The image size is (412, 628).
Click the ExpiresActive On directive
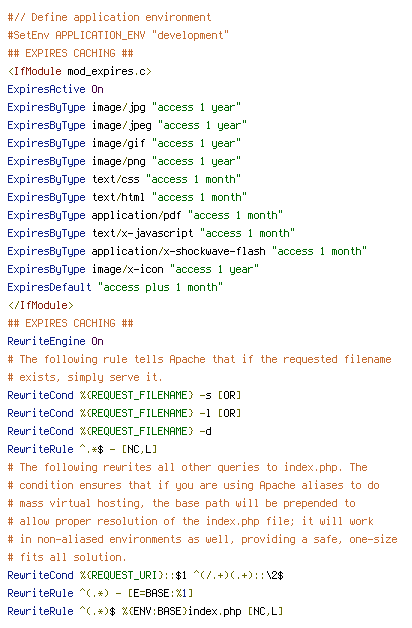coord(55,89)
